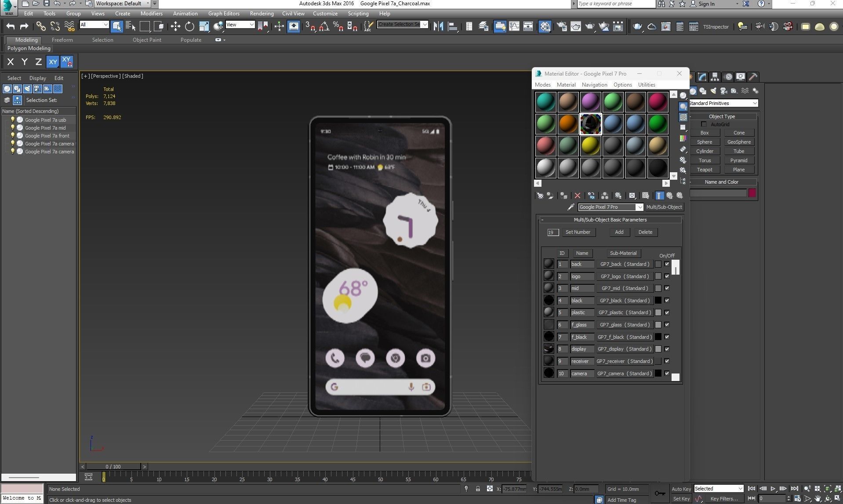Click the Set Keys key icon
This screenshot has width=843, height=504.
point(660,493)
